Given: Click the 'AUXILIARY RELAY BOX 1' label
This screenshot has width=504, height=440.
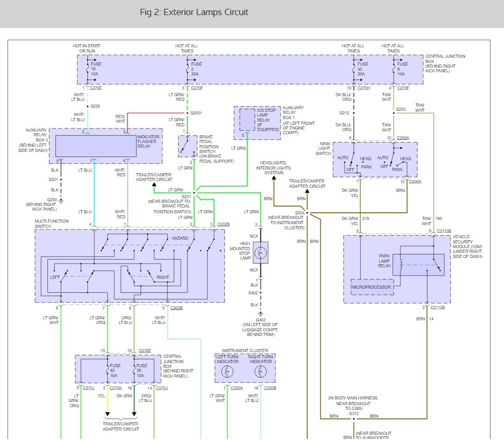Looking at the screenshot, I should 293,112.
